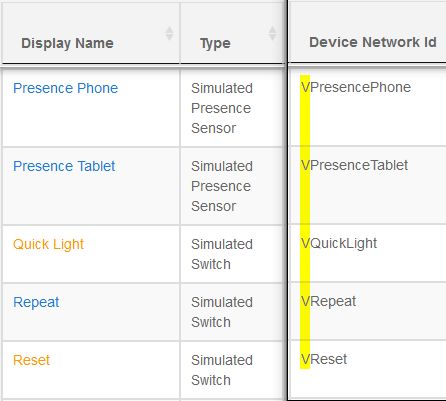Open the Reset device link

pos(31,360)
